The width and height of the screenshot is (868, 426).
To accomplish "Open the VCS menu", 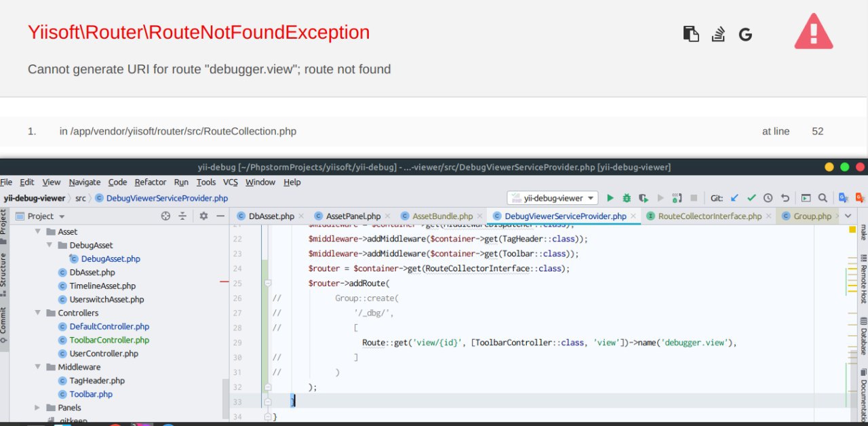I will click(x=231, y=182).
